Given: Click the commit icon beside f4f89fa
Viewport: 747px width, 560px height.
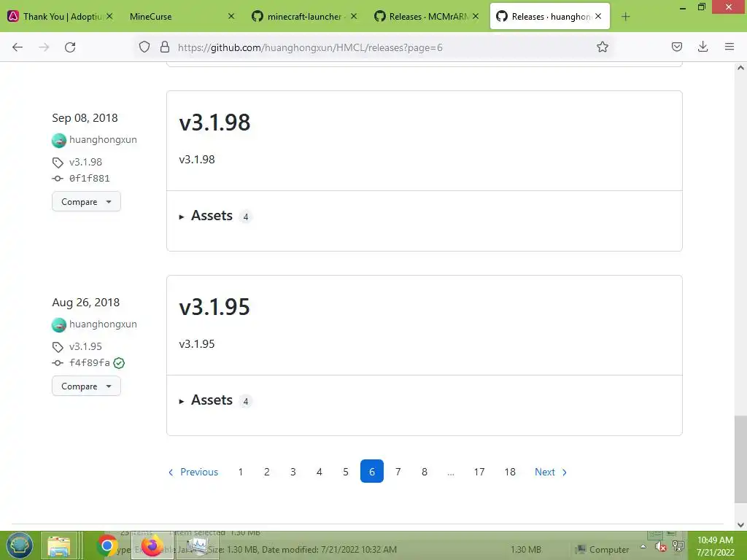Looking at the screenshot, I should click(58, 363).
